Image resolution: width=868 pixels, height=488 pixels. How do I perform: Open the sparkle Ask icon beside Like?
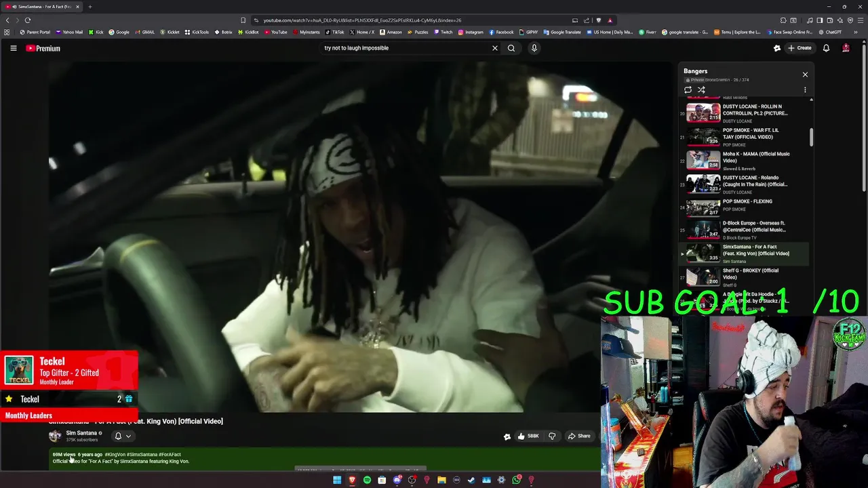pyautogui.click(x=507, y=436)
